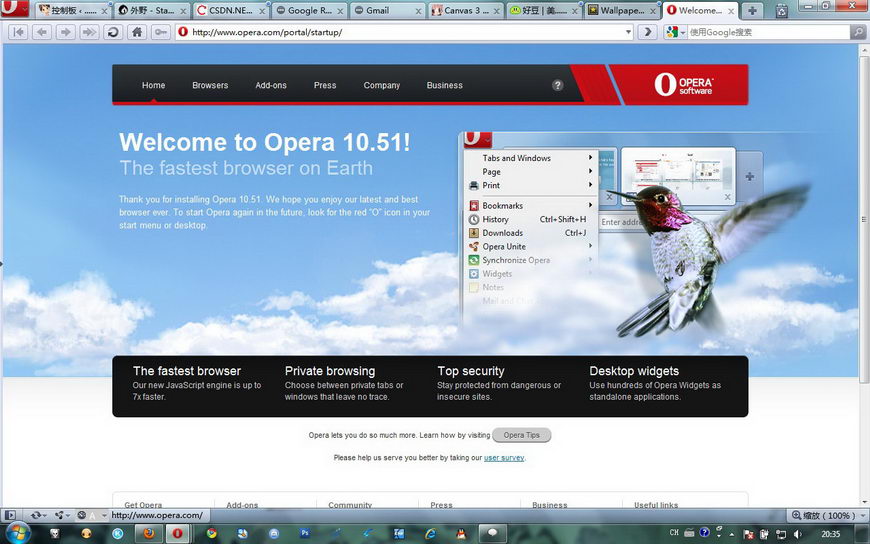Click the Fast Forward navigation button
This screenshot has height=544, width=870.
point(89,32)
